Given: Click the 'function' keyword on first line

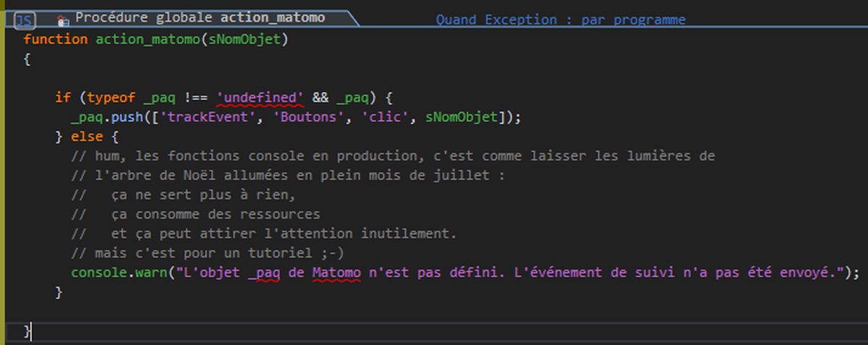Looking at the screenshot, I should [55, 39].
